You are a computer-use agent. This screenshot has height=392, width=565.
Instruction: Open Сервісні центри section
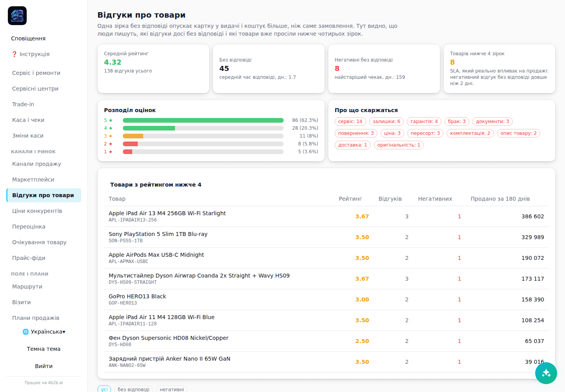pyautogui.click(x=44, y=89)
